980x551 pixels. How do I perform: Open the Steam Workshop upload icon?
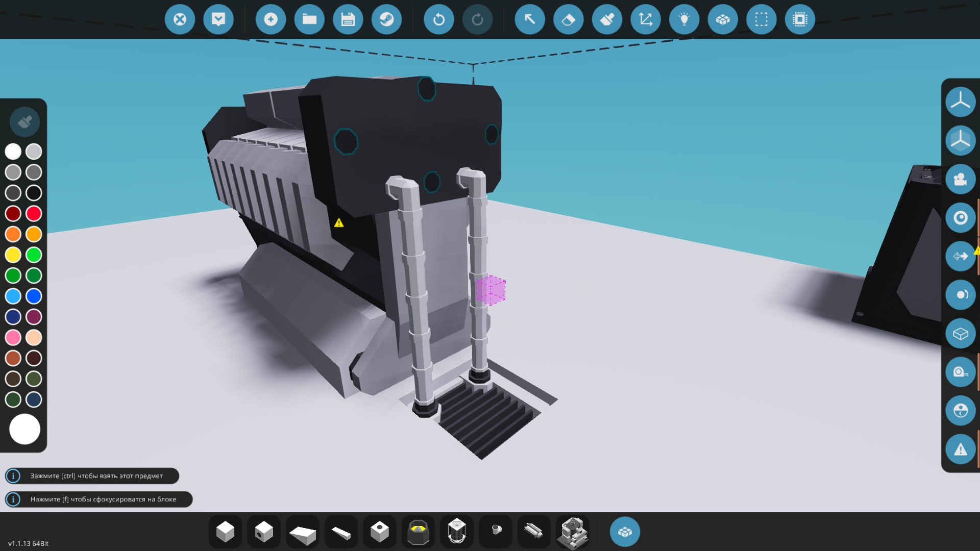click(x=386, y=19)
